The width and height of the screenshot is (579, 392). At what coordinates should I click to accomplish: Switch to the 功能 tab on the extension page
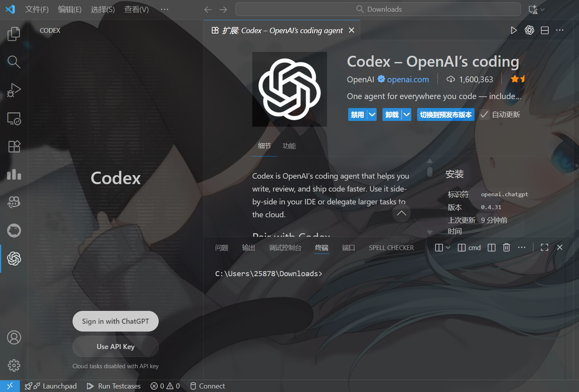[x=289, y=145]
